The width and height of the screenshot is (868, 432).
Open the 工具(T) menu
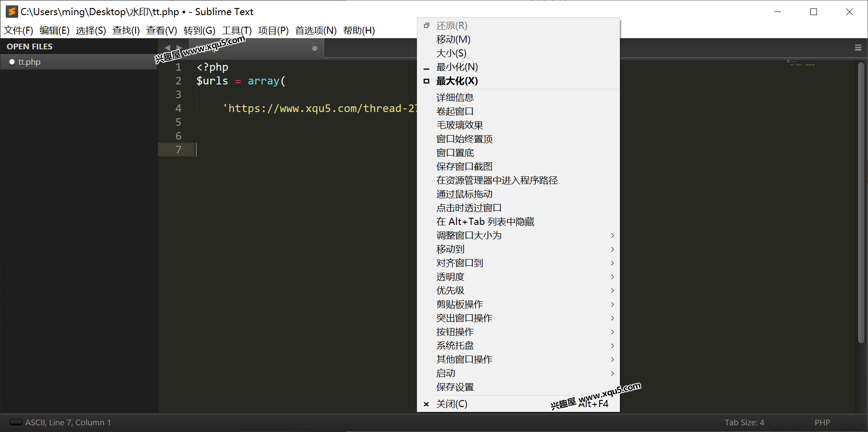pos(237,30)
